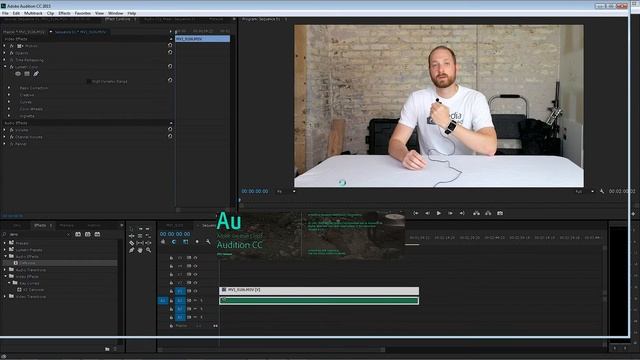The image size is (640, 360).
Task: Go to In point in program monitor
Action: click(416, 213)
